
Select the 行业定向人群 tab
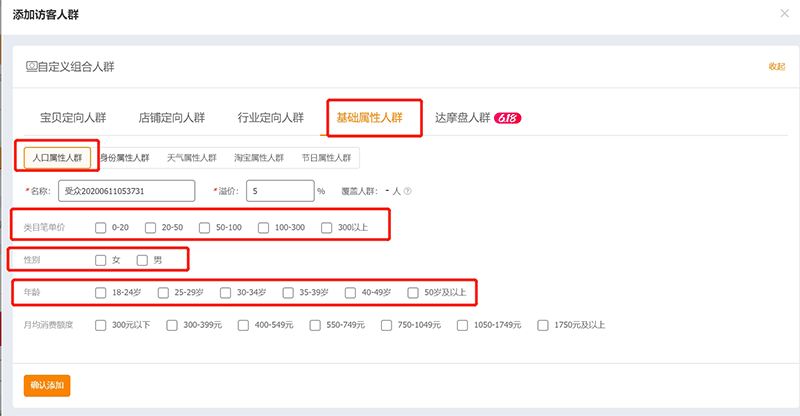[270, 117]
